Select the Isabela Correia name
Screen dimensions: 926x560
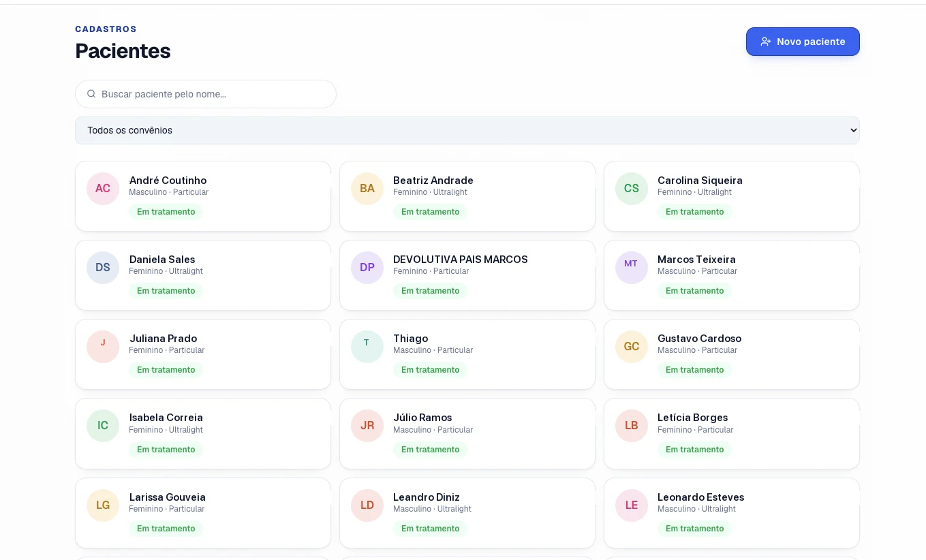pyautogui.click(x=166, y=418)
